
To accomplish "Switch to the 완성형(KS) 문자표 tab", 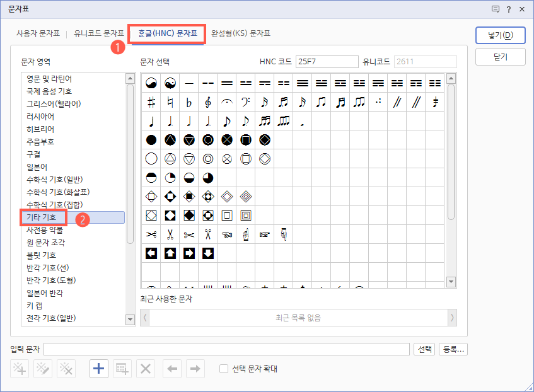I will (240, 34).
